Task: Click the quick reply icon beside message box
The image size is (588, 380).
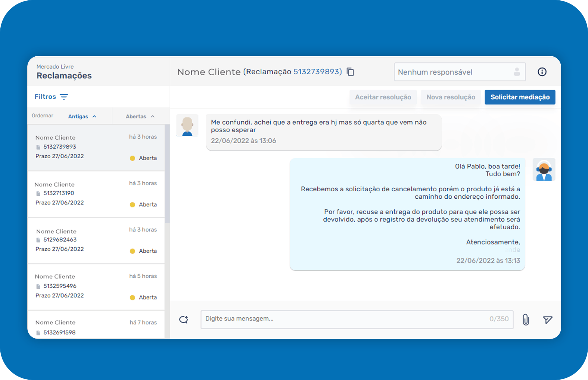Action: (184, 320)
